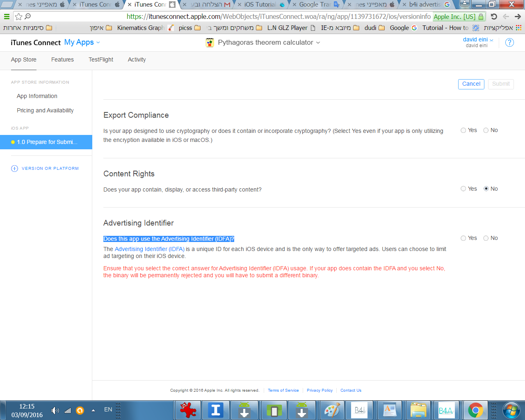
Task: Switch to B4i in the taskbar
Action: click(360, 410)
